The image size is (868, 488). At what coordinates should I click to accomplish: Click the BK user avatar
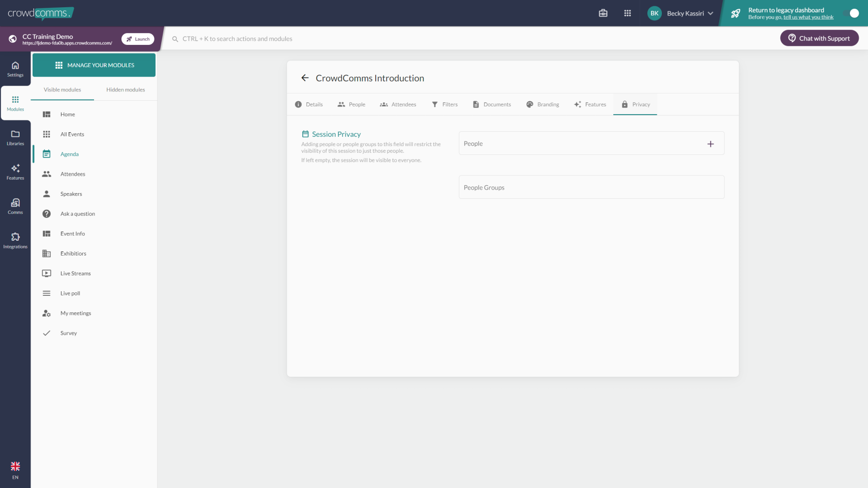(x=655, y=13)
